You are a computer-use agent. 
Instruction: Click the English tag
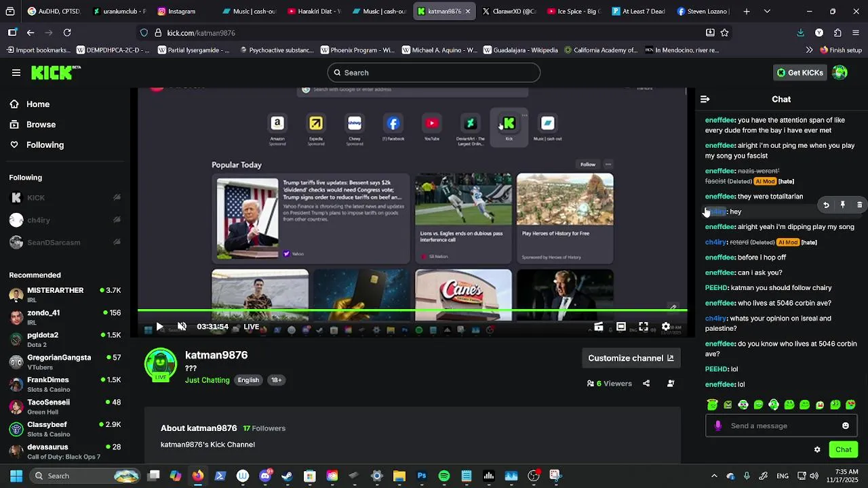click(248, 380)
